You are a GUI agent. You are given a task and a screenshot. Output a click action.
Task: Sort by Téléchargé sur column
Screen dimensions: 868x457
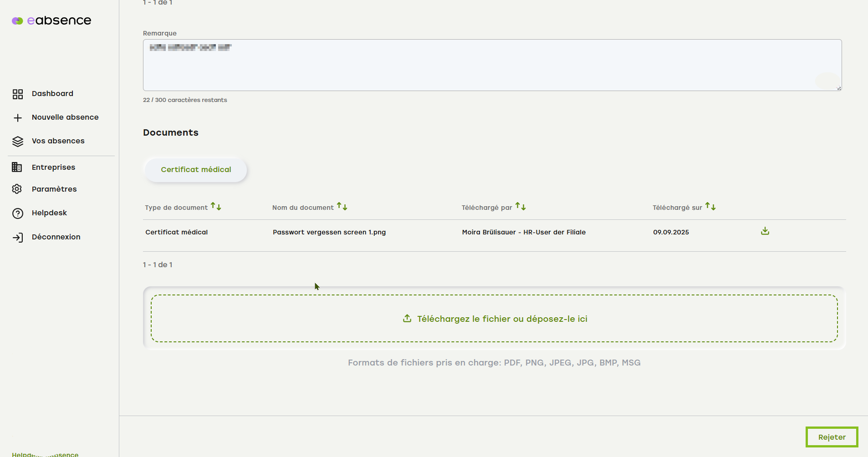[x=710, y=207]
